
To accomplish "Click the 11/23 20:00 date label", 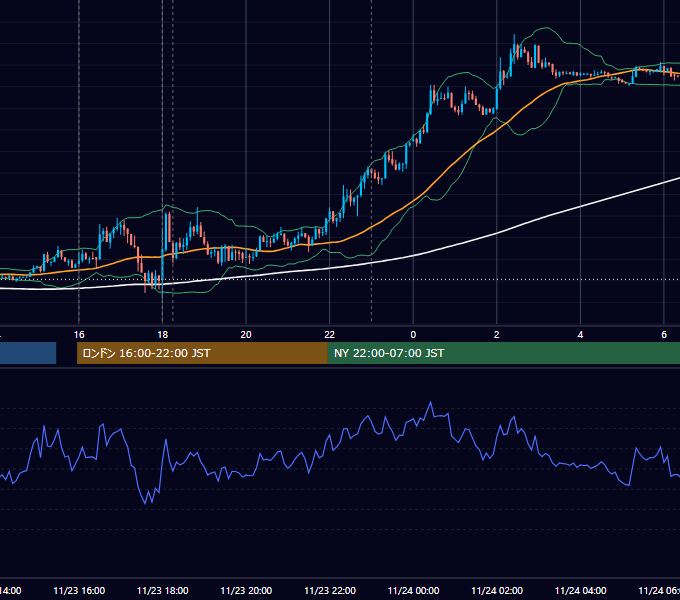I will [246, 590].
